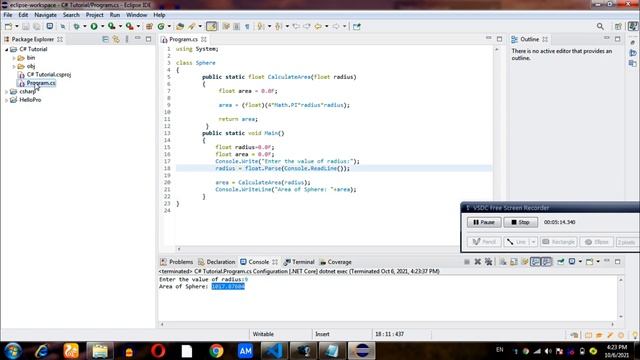Click the Forward navigation arrow icon
Screen dimensions: 640x360
pyautogui.click(x=336, y=27)
